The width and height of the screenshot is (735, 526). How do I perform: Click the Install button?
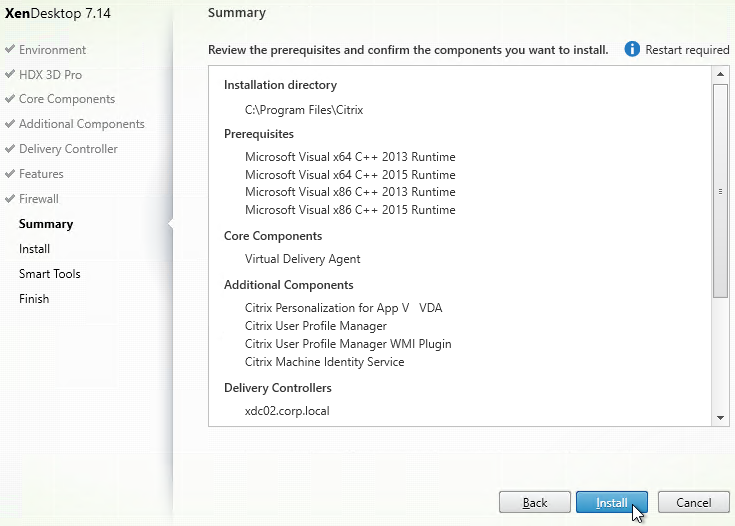612,503
